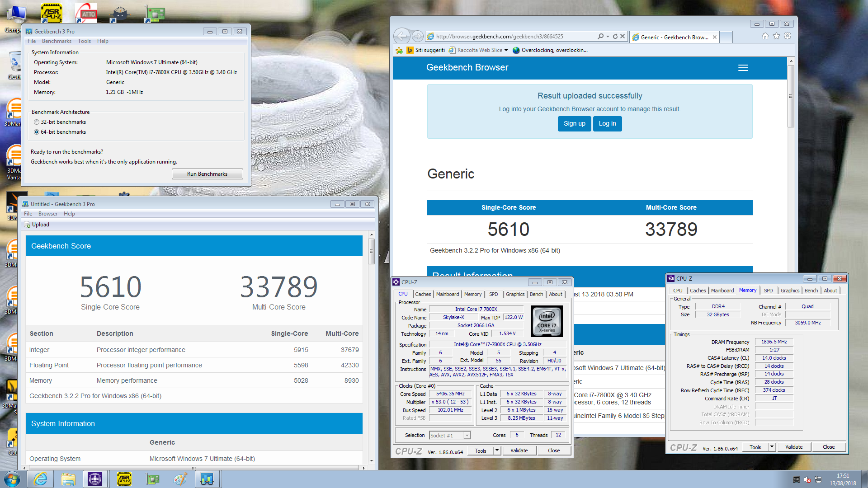This screenshot has height=488, width=868.
Task: Click the muted volume tray icon
Action: tap(807, 480)
